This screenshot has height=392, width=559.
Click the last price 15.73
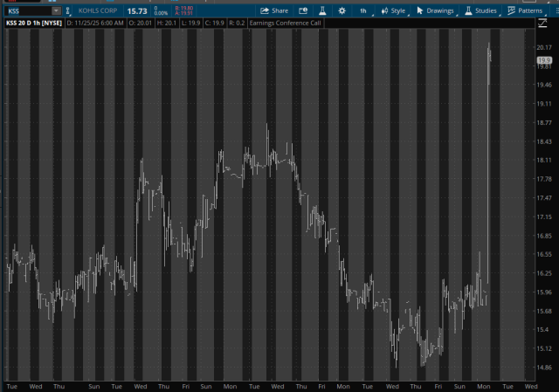[x=137, y=10]
